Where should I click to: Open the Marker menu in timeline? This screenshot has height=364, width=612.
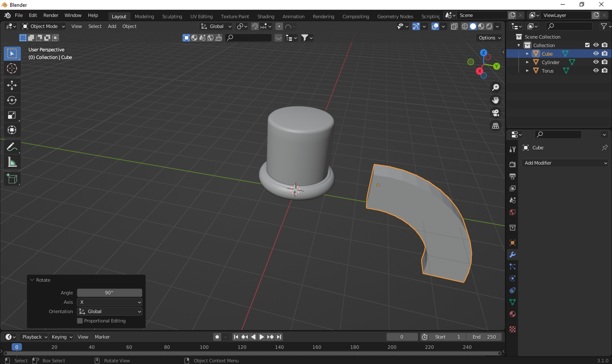[x=102, y=337]
